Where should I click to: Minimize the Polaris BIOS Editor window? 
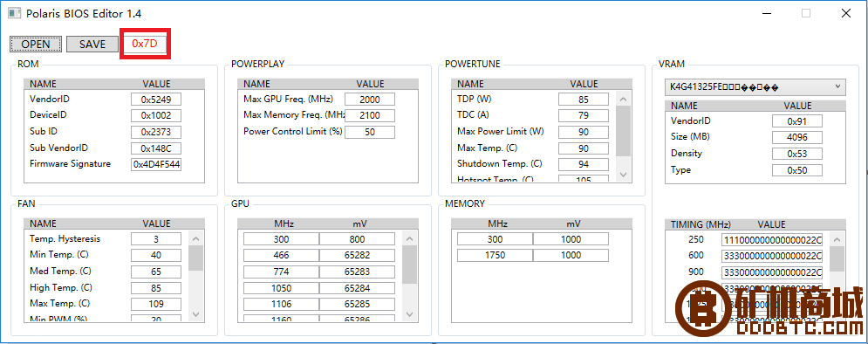pyautogui.click(x=768, y=13)
